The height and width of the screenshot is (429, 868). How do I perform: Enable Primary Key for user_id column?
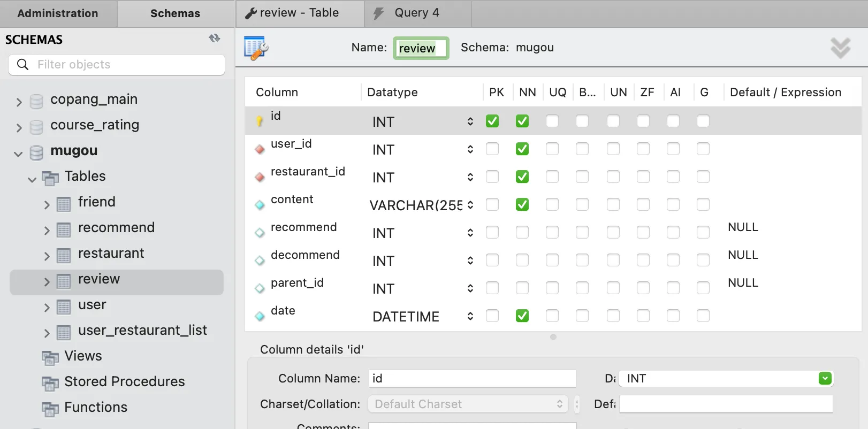click(x=492, y=149)
